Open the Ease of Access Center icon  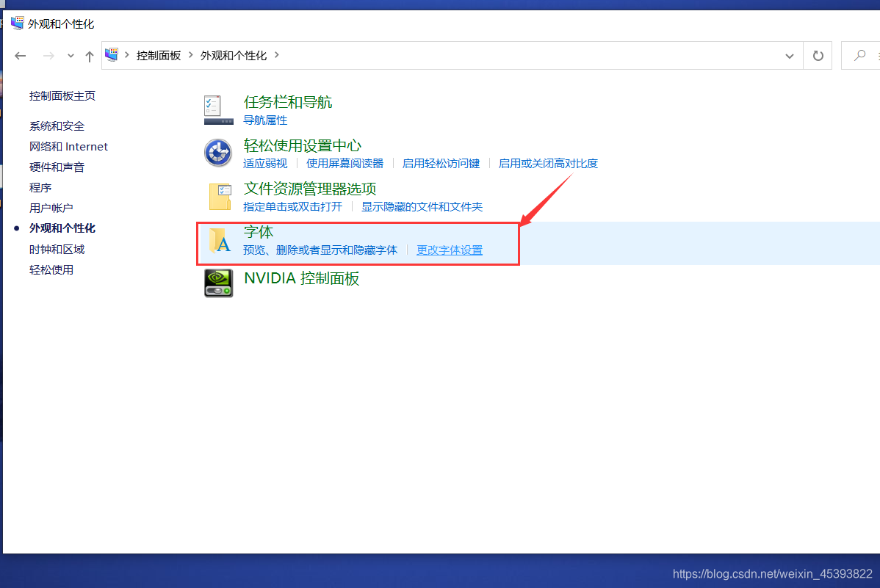(x=218, y=153)
